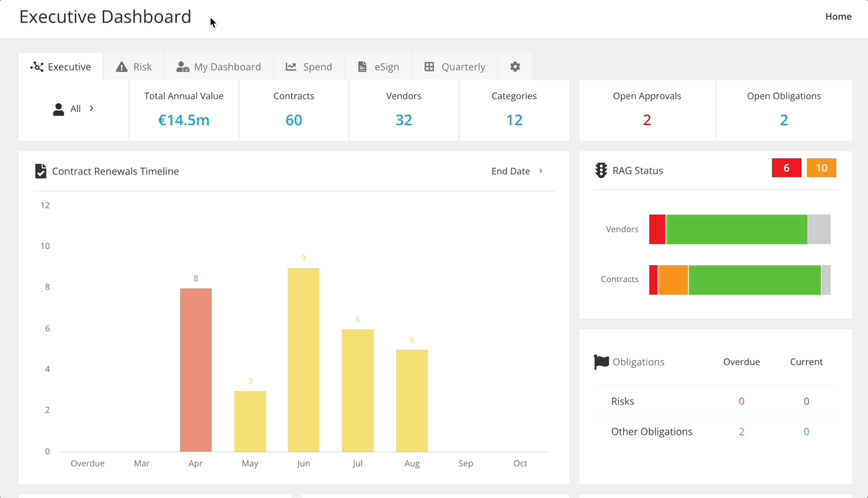Viewport: 868px width, 498px height.
Task: Click the Quarterly grid icon
Action: pos(429,67)
